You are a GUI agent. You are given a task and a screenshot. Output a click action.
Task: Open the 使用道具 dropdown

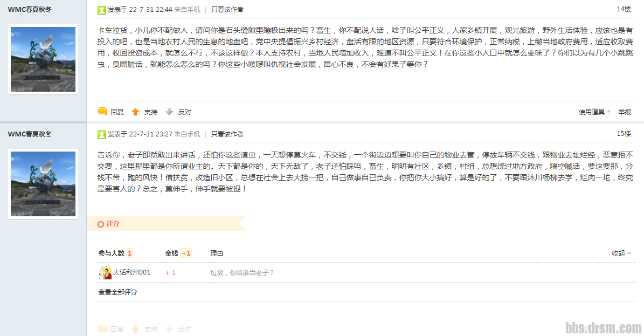(594, 112)
